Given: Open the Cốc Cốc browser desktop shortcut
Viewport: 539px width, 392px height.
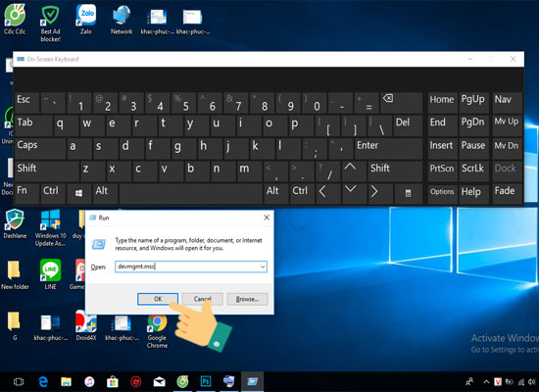Looking at the screenshot, I should 15,20.
